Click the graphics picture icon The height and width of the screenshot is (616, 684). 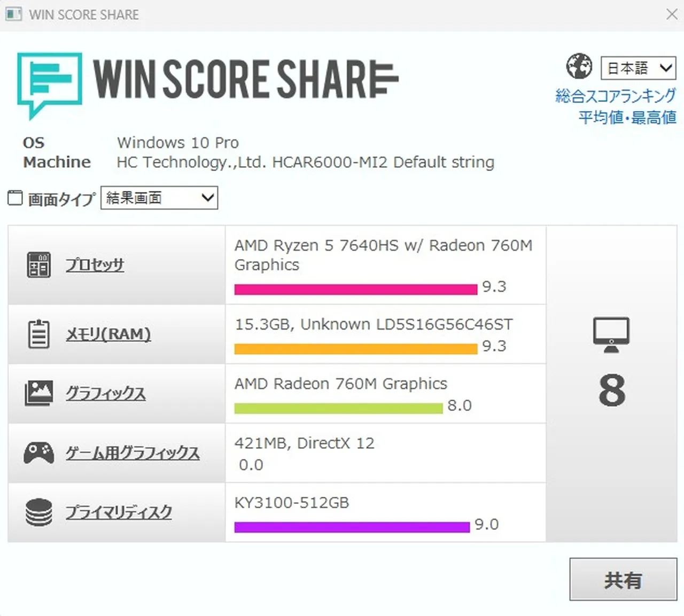tap(38, 393)
